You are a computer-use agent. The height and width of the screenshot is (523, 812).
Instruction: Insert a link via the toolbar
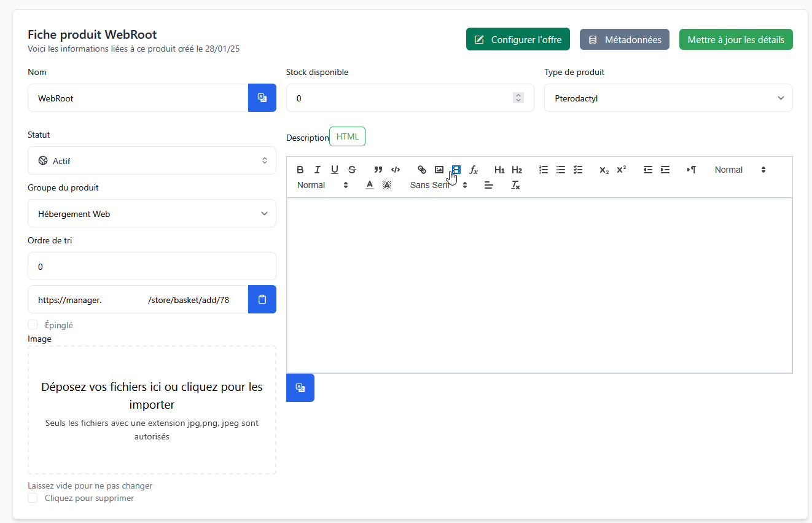click(422, 170)
